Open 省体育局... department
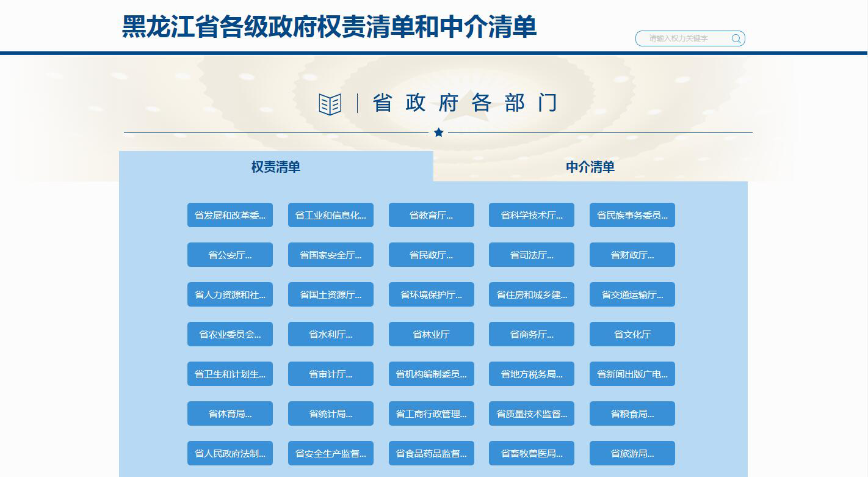 point(230,413)
